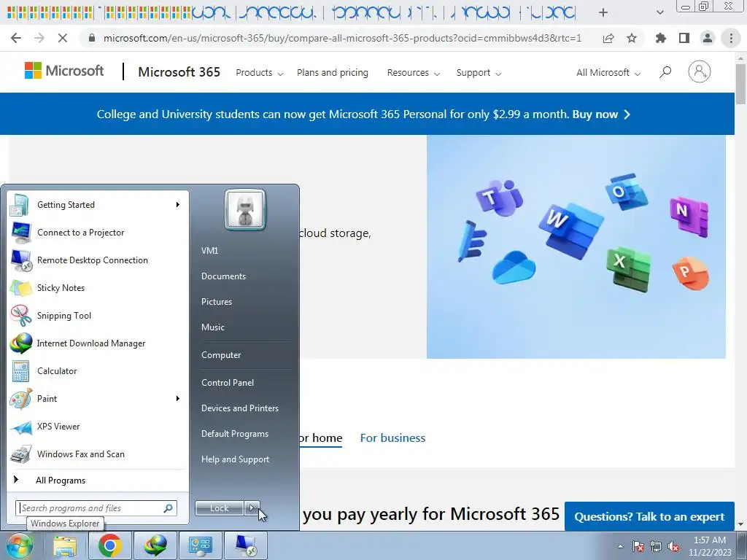Image resolution: width=747 pixels, height=560 pixels.
Task: Select the For business tab
Action: pos(392,438)
